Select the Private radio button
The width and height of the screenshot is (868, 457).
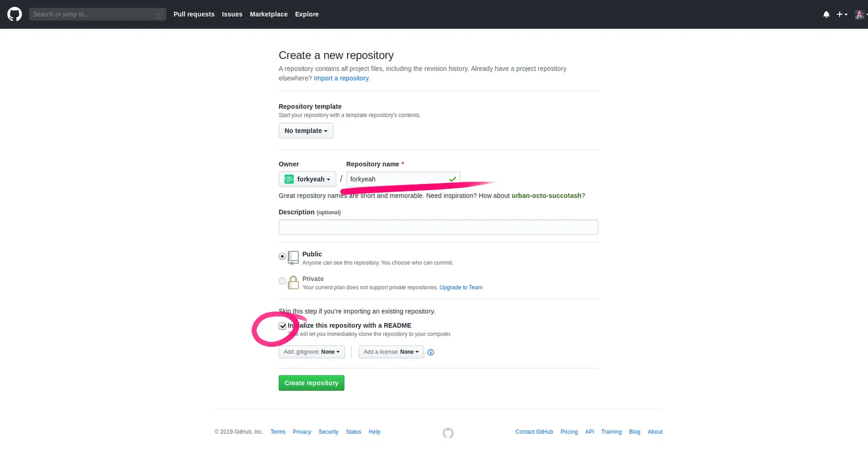282,281
